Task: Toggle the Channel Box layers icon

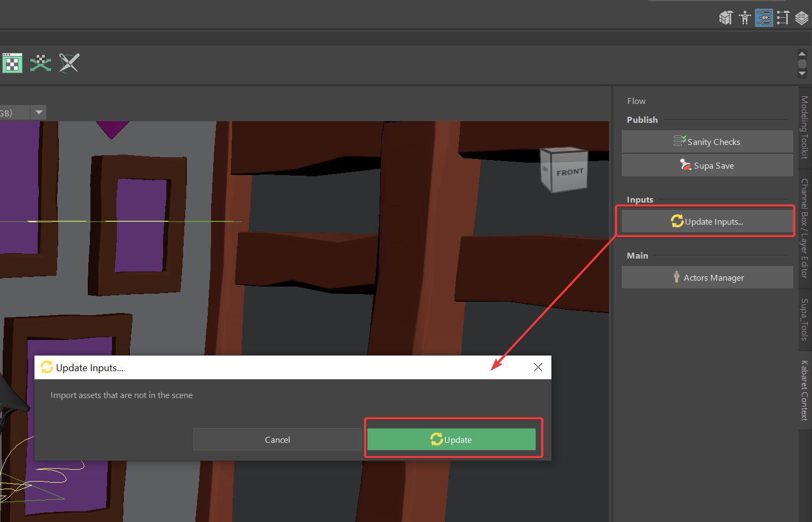Action: coord(802,18)
